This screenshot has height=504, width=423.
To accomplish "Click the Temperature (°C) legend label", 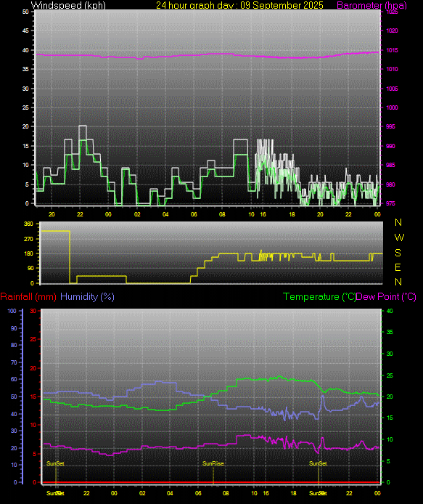I will pyautogui.click(x=319, y=296).
